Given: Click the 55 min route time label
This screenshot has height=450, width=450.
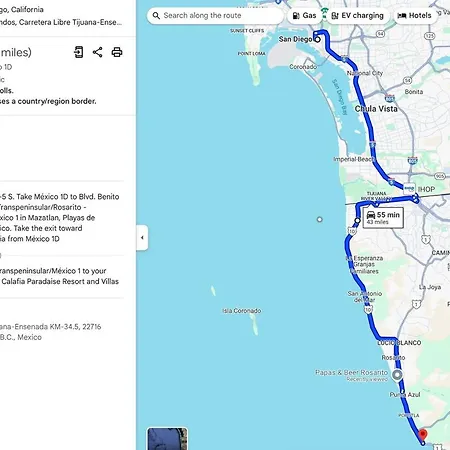Looking at the screenshot, I should [x=383, y=218].
